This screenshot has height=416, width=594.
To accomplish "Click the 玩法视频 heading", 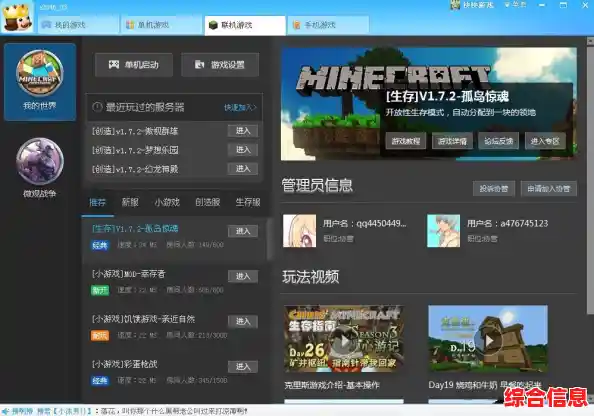I will 311,277.
